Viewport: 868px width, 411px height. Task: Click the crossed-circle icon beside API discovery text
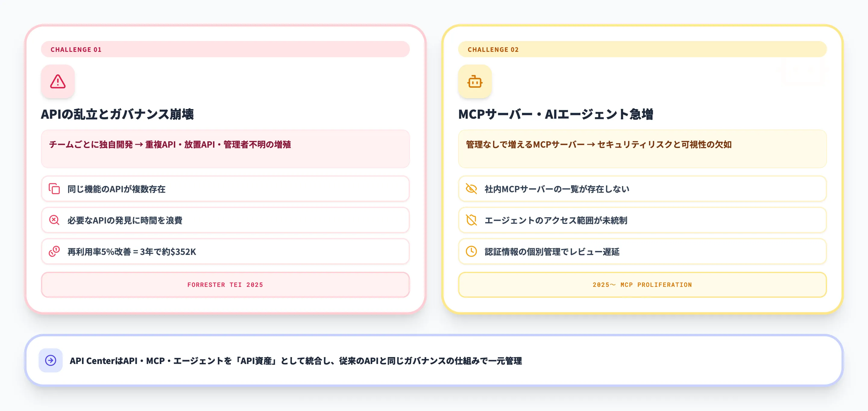[x=55, y=220]
